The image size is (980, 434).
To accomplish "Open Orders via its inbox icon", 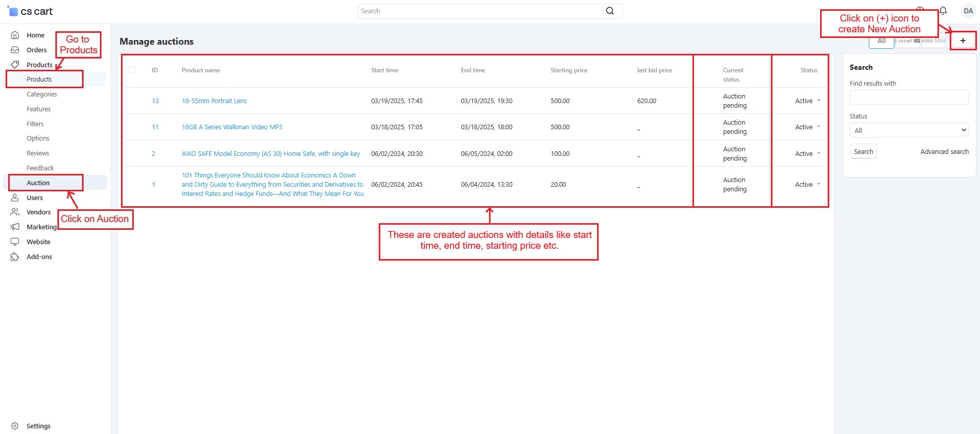I will pos(15,50).
